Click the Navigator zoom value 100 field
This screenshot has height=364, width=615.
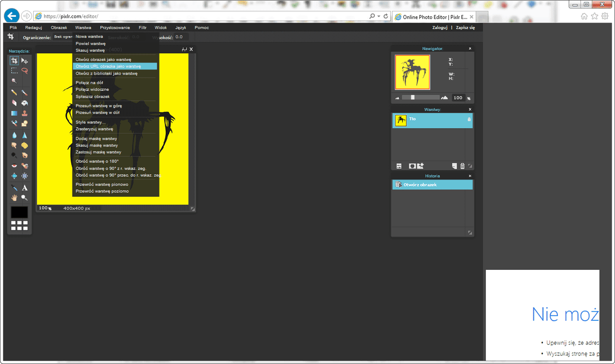(x=458, y=98)
